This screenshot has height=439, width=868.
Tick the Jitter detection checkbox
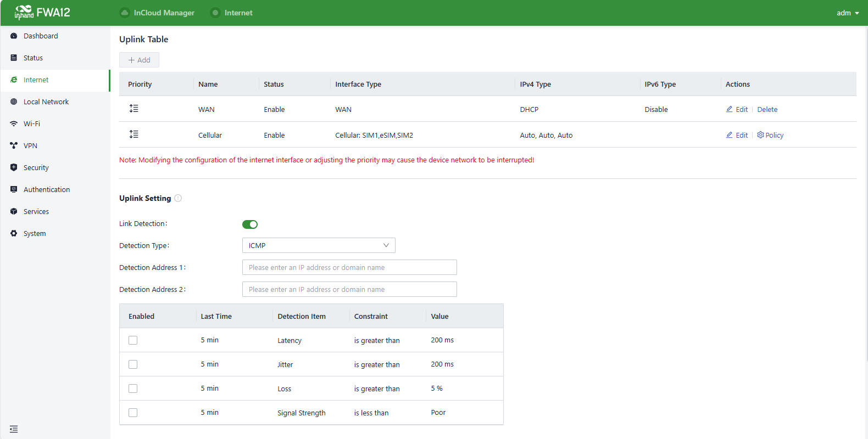tap(133, 364)
